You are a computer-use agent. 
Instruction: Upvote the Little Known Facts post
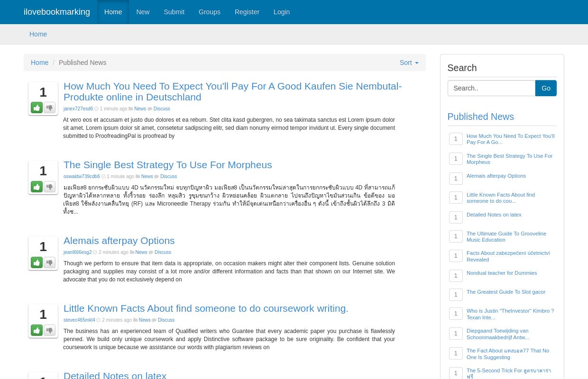point(37,330)
